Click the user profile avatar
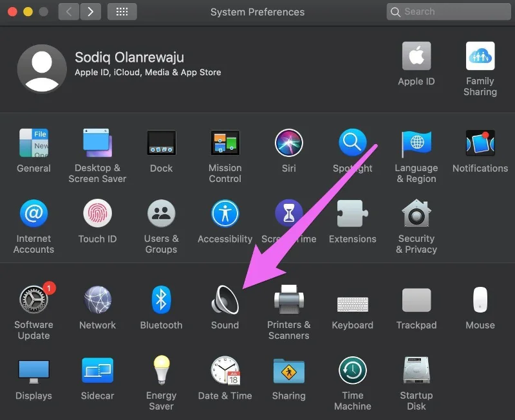Viewport: 515px width, 420px height. pyautogui.click(x=42, y=69)
